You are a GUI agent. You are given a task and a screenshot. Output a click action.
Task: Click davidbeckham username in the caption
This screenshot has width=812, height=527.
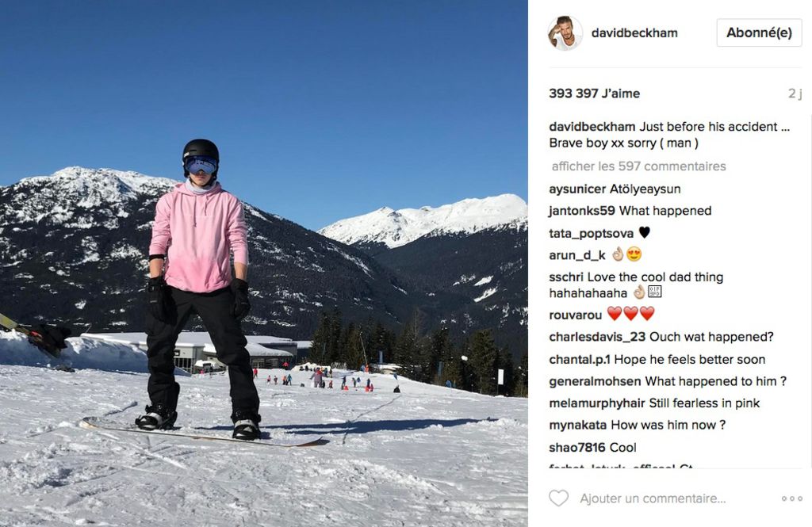(592, 127)
